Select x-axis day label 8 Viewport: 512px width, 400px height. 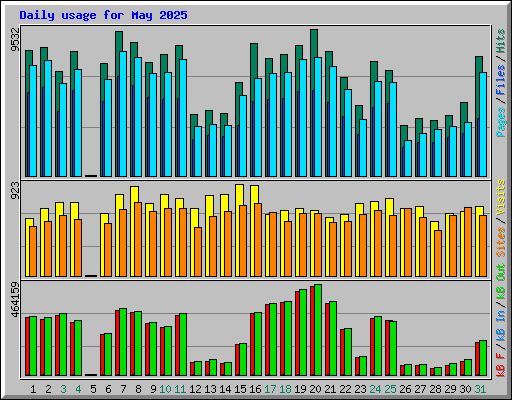point(138,389)
